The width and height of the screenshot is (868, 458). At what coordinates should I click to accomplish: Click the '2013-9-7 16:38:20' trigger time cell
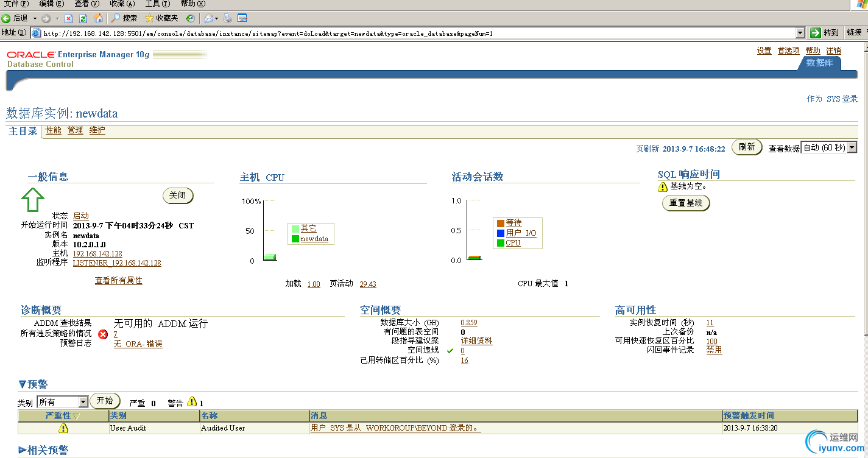[x=790, y=428]
